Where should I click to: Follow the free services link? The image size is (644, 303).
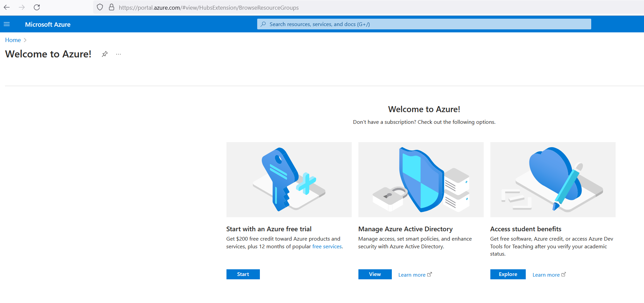(327, 247)
